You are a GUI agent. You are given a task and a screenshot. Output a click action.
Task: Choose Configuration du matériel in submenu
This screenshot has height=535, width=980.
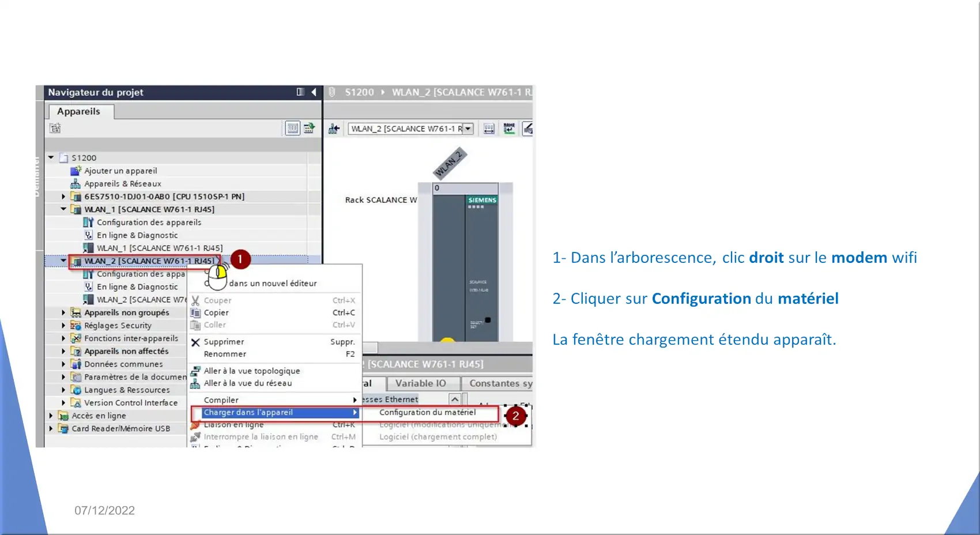click(428, 412)
